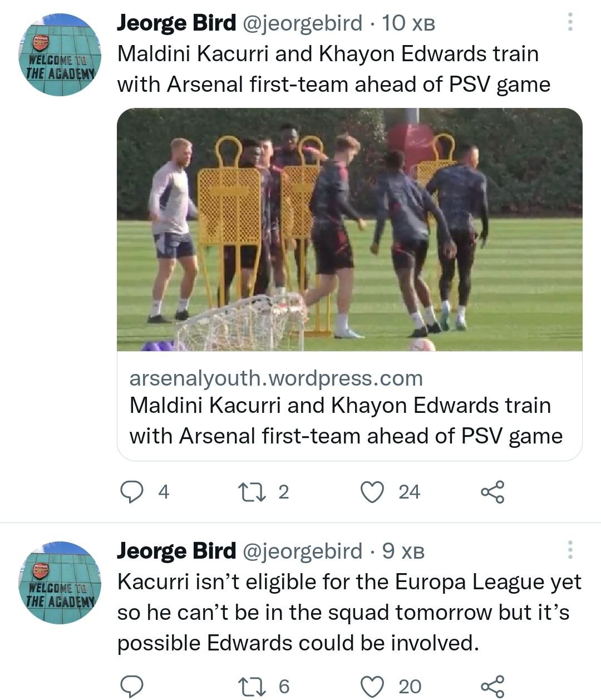Open the first tweet's text body

333,69
